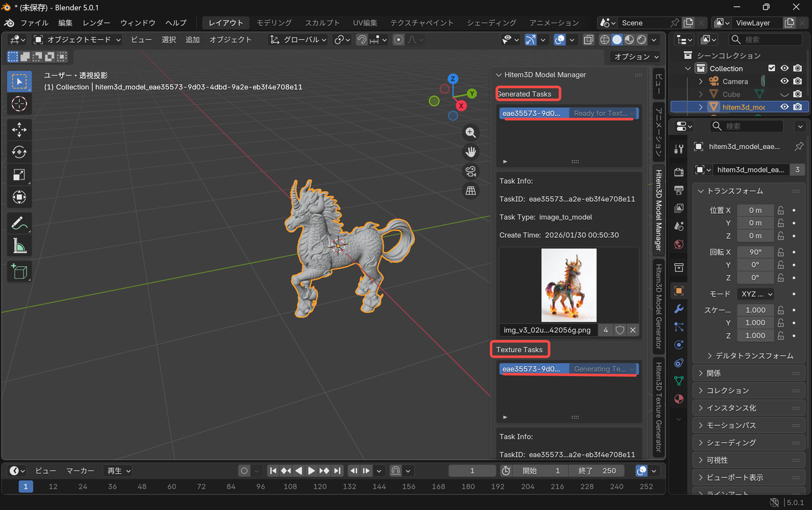Switch to orthographic grid view icon

tap(471, 190)
